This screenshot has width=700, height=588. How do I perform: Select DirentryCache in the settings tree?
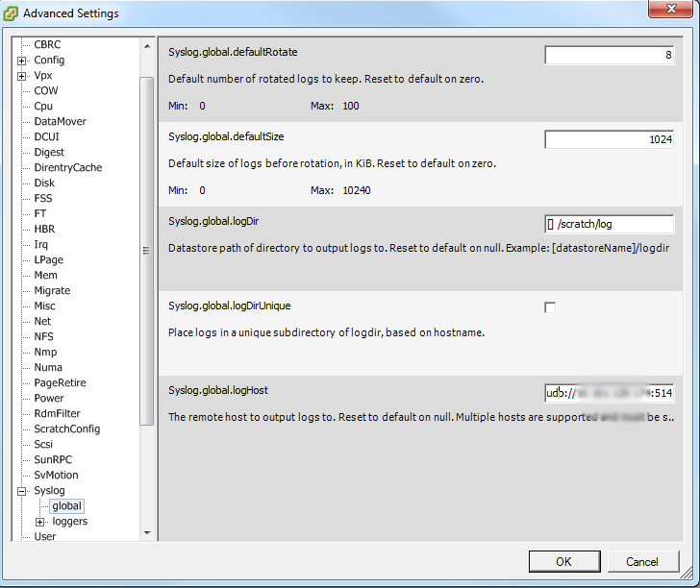click(x=68, y=167)
